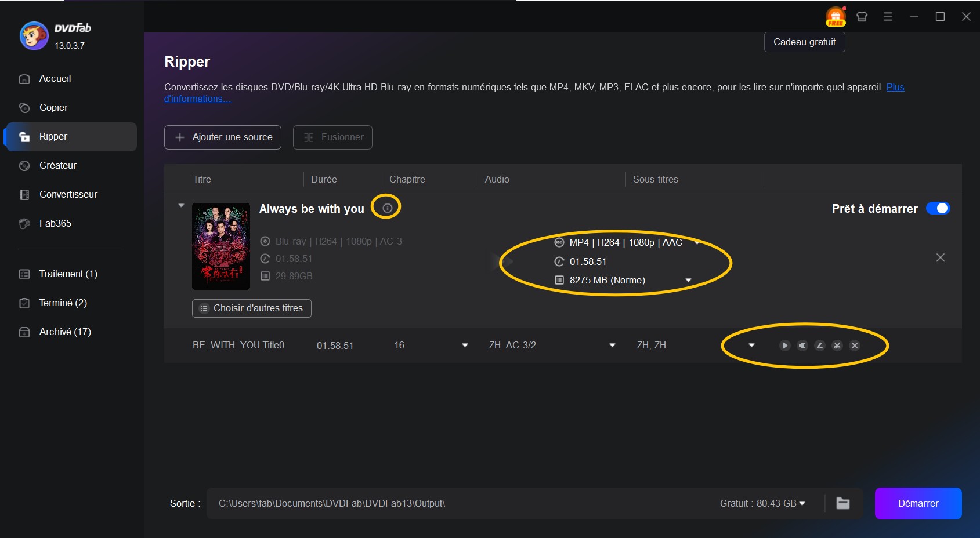This screenshot has height=538, width=980.
Task: Toggle the Prêt à démarrer switch
Action: tap(938, 209)
